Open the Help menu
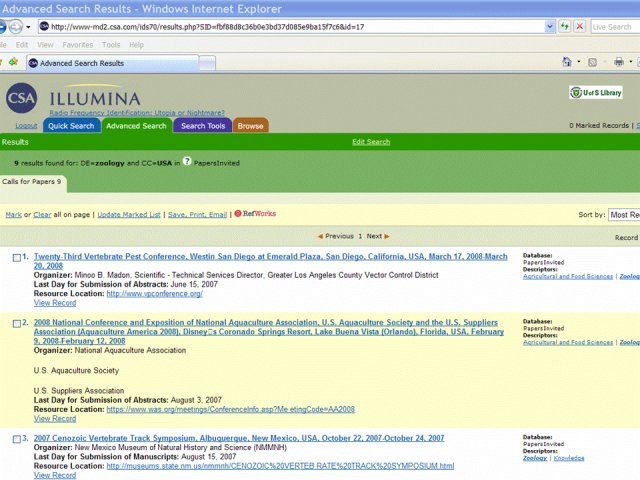 (136, 45)
